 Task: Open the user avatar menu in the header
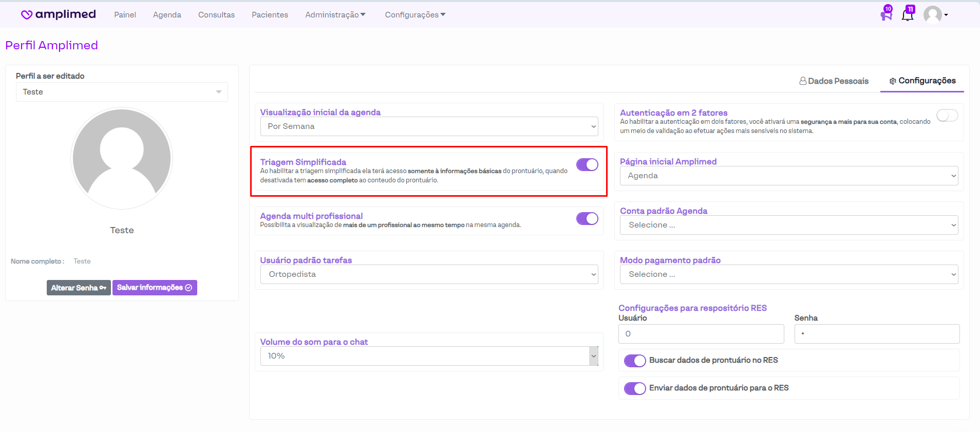point(935,15)
